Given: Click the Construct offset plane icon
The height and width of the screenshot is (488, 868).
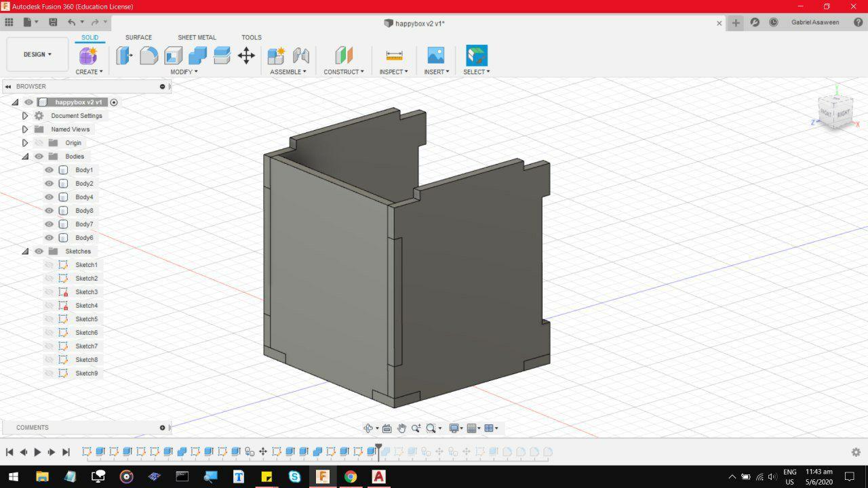Looking at the screenshot, I should point(344,56).
